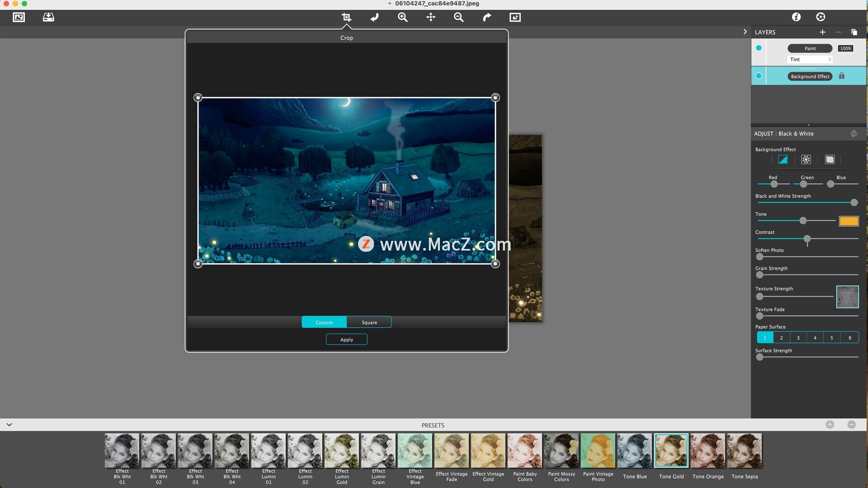Open the texture thumbnail picker
This screenshot has height=488, width=868.
click(847, 297)
